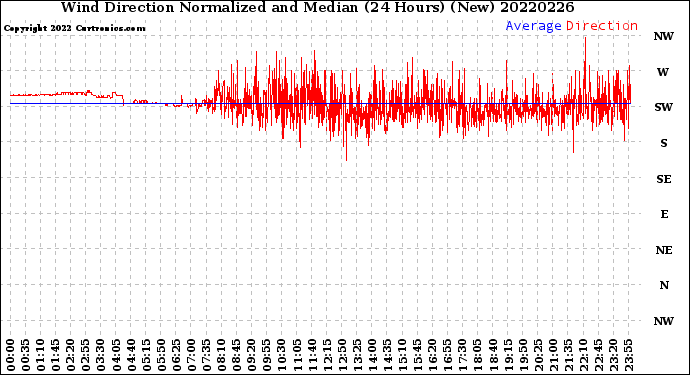Select the blue 'Average' legend label
This screenshot has height=375, width=690.
point(533,26)
